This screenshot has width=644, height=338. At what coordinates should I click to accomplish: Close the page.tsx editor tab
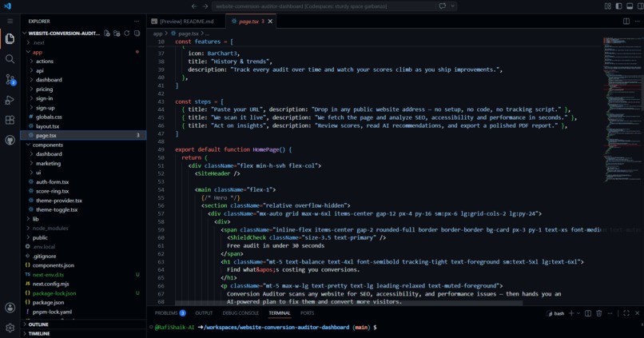[270, 22]
